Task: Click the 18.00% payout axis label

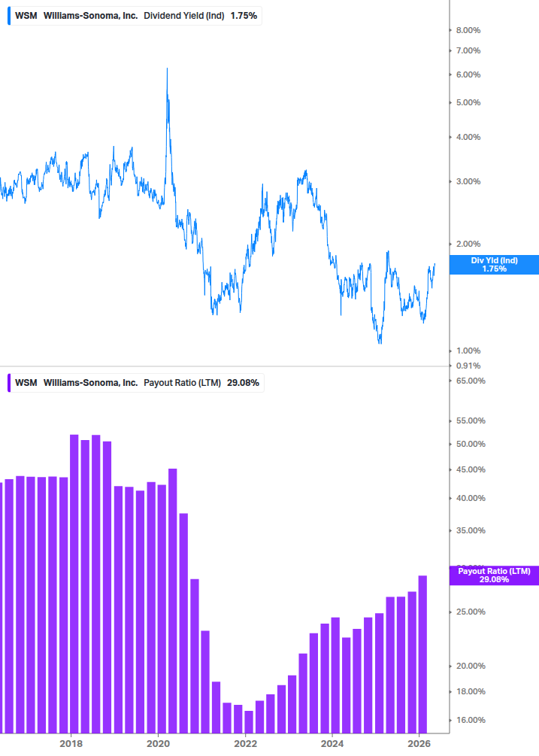Action: 471,692
